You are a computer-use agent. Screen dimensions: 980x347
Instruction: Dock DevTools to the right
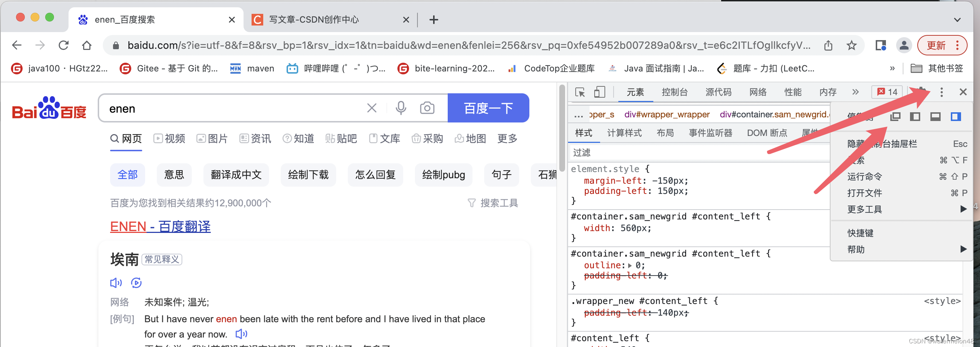click(955, 116)
